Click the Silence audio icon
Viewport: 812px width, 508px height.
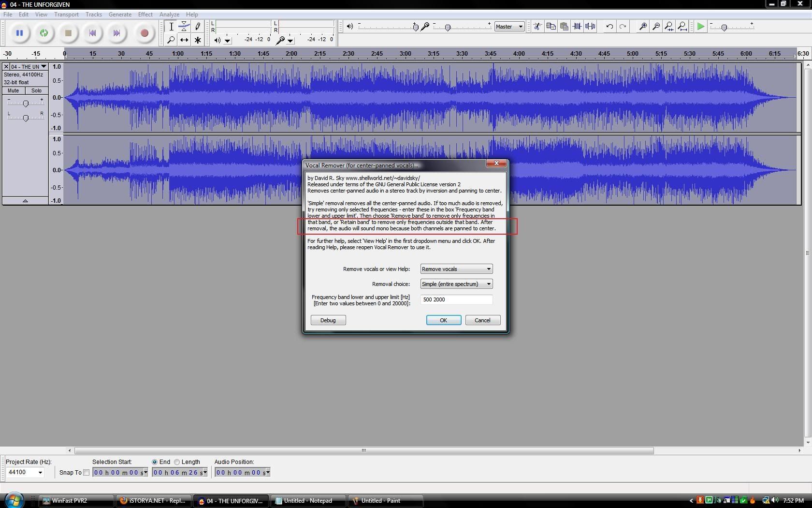[590, 27]
